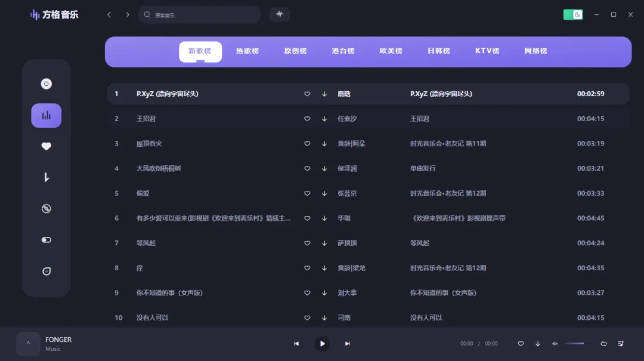
Task: Download the song 等风起
Action: tap(324, 243)
